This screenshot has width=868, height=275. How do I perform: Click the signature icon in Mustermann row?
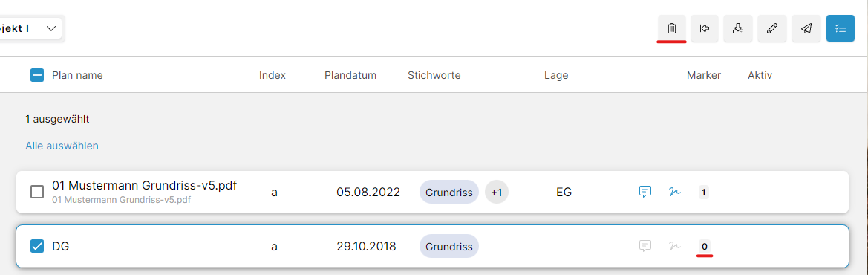pyautogui.click(x=674, y=192)
